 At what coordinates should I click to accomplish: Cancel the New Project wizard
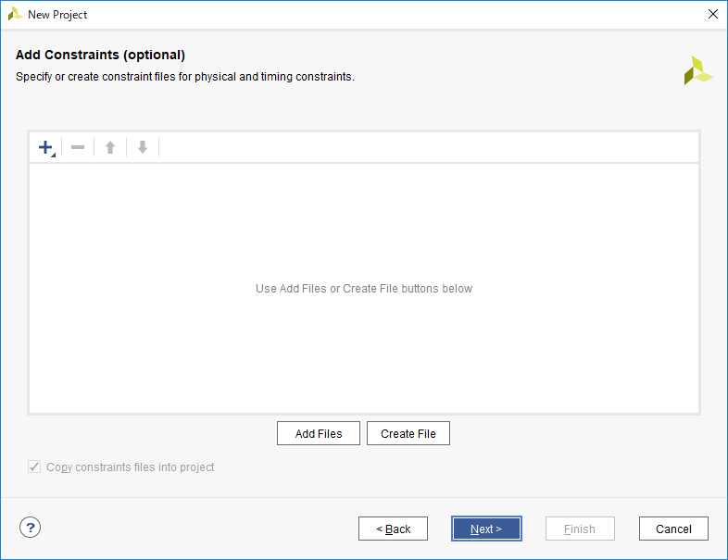pyautogui.click(x=673, y=529)
